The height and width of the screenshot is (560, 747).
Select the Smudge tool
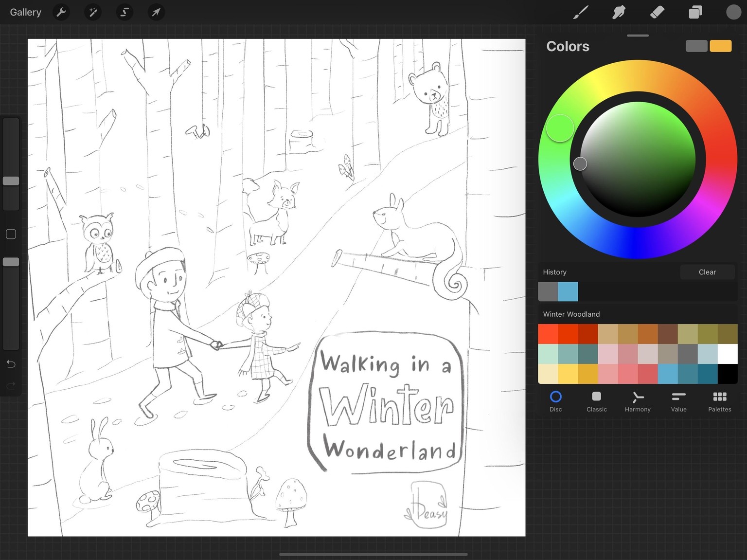619,12
